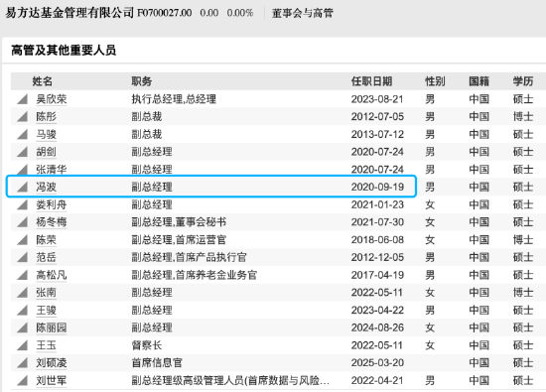Select 执行总经理,总经理 position cell

click(x=174, y=99)
